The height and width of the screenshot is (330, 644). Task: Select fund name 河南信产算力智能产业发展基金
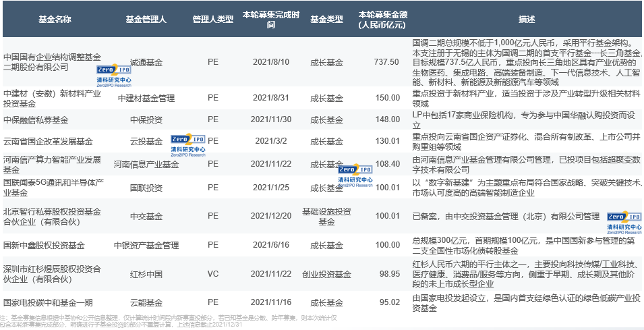[x=52, y=165]
